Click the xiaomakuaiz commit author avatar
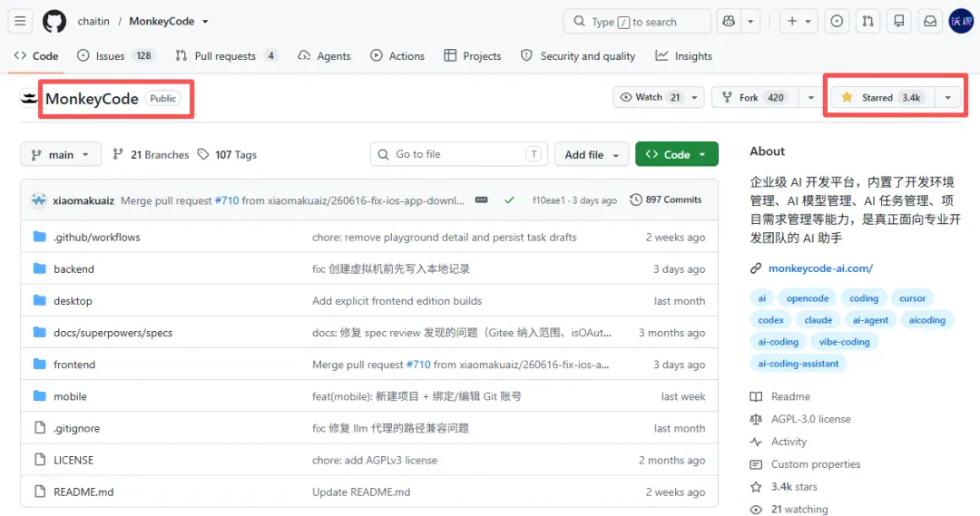The width and height of the screenshot is (980, 516). pyautogui.click(x=39, y=200)
